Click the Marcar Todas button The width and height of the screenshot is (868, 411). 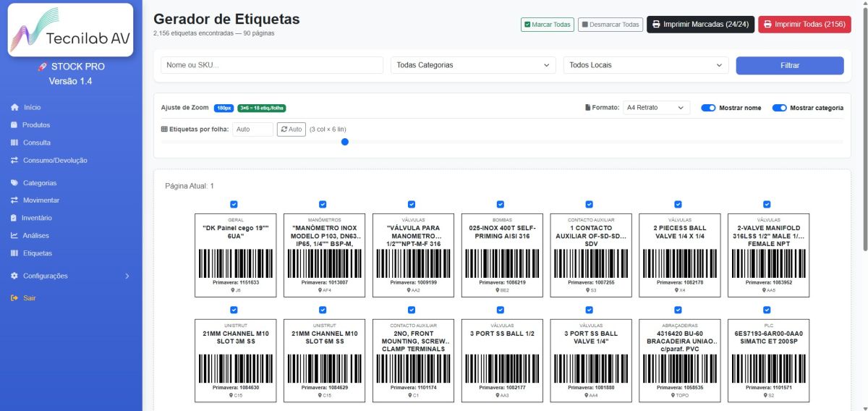547,25
